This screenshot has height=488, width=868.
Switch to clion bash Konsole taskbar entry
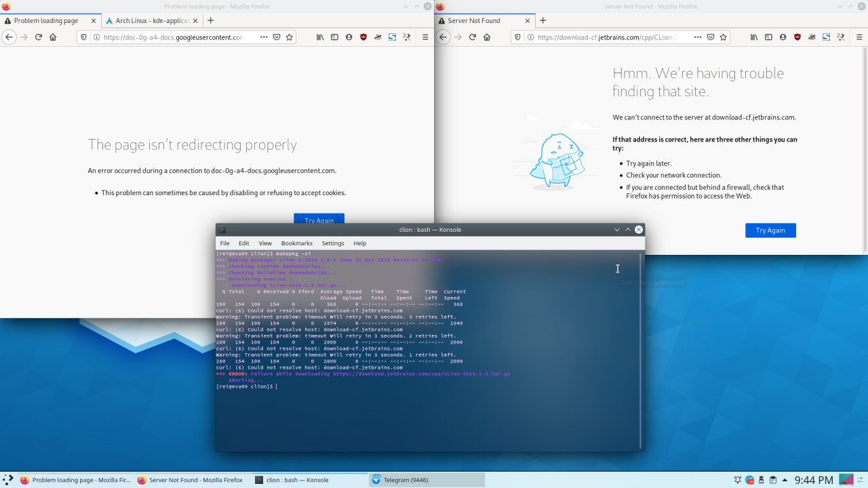pyautogui.click(x=309, y=480)
